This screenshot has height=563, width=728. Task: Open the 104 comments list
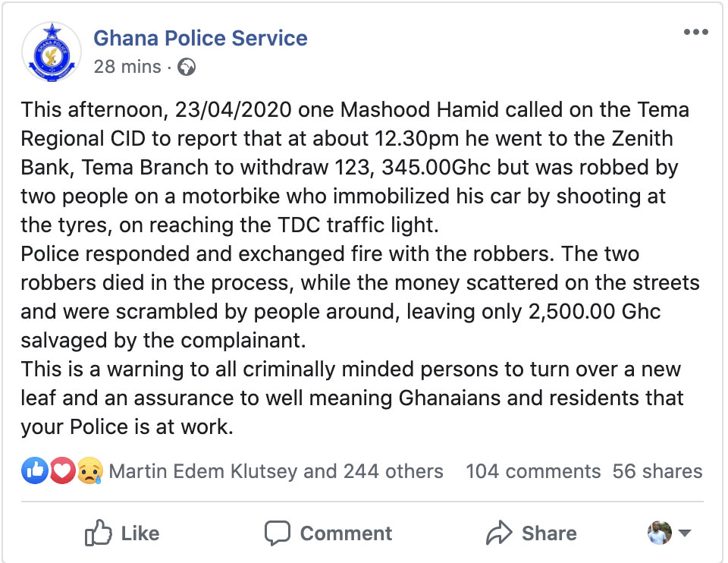pos(533,471)
